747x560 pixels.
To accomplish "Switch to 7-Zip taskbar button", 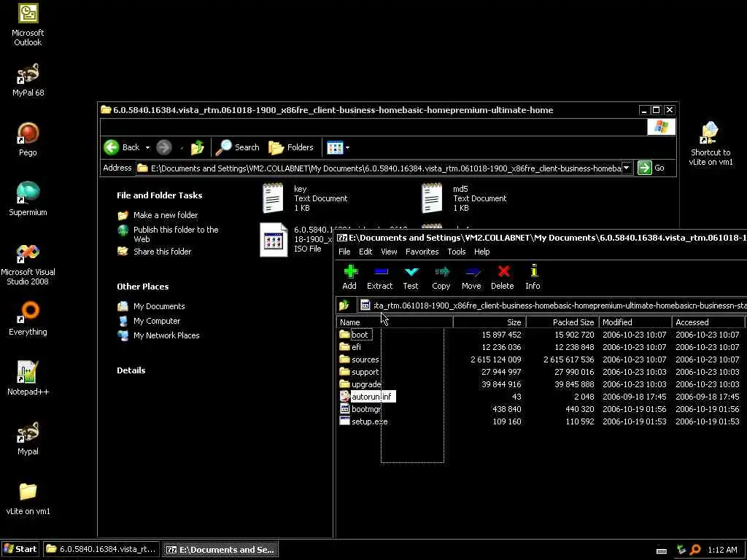I will click(x=220, y=549).
